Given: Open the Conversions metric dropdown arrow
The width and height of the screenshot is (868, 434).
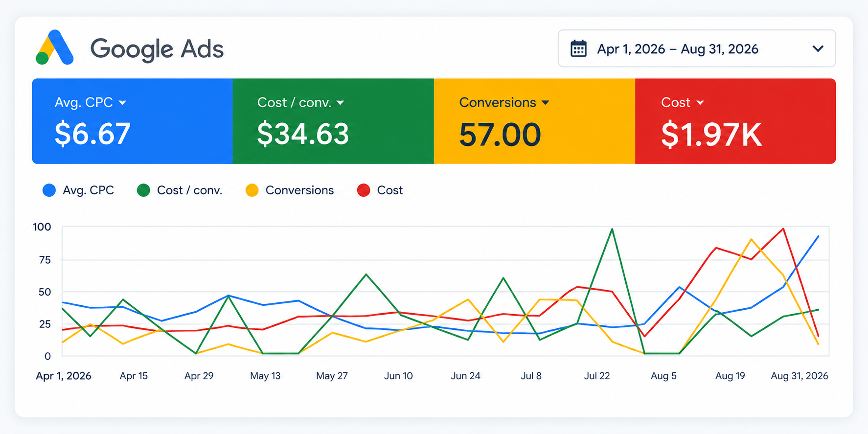Looking at the screenshot, I should point(546,103).
